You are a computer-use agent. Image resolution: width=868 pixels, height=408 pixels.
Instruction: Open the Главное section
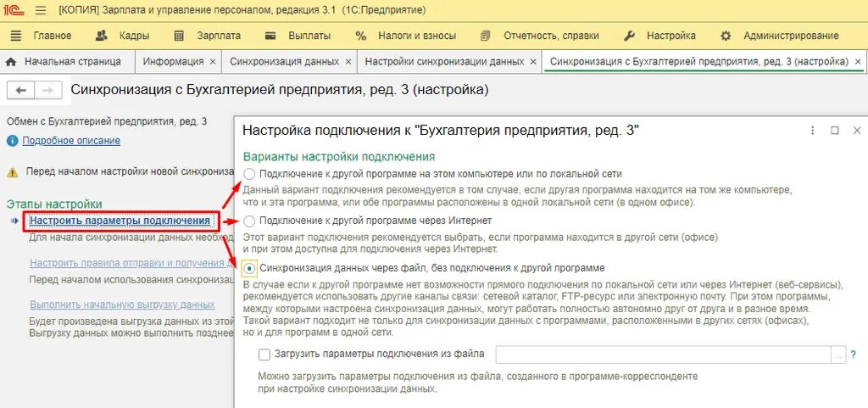52,36
